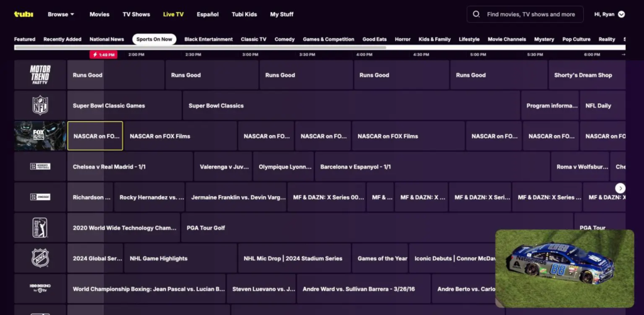Click the right arrow to advance the guide
The height and width of the screenshot is (315, 644).
click(620, 188)
